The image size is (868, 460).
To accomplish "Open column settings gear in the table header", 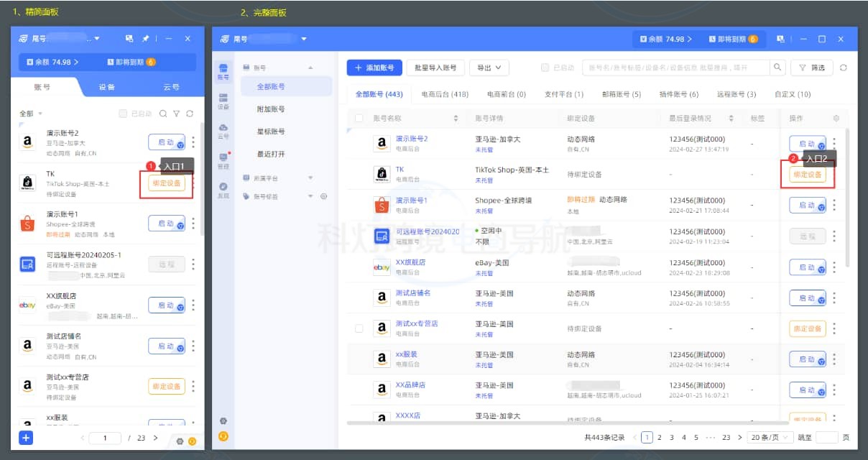I will [x=835, y=117].
